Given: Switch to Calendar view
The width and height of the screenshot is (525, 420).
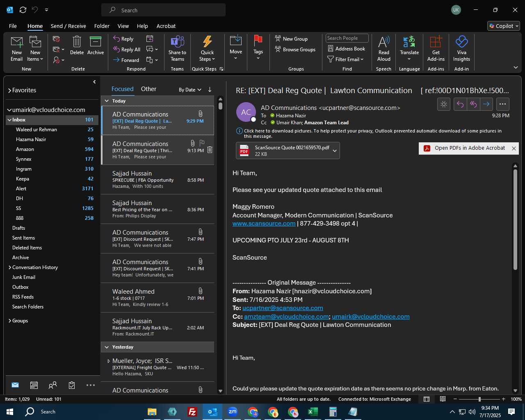Looking at the screenshot, I should (34, 385).
